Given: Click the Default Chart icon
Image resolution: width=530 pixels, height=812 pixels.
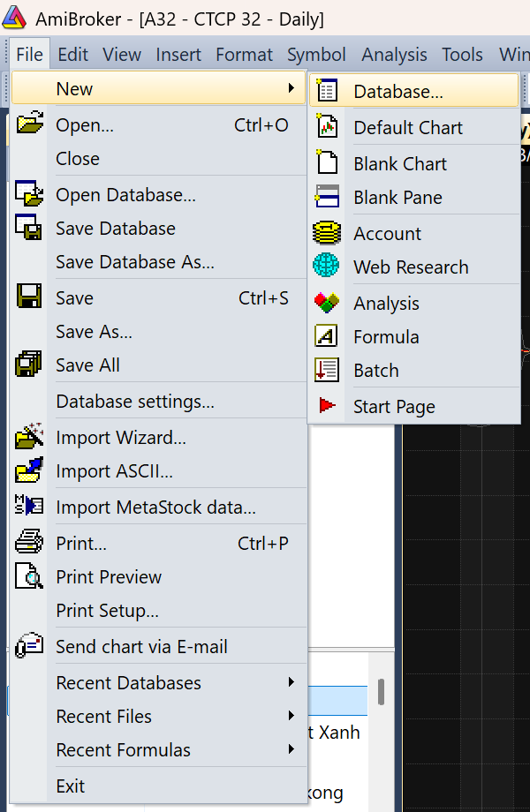Looking at the screenshot, I should point(327,126).
